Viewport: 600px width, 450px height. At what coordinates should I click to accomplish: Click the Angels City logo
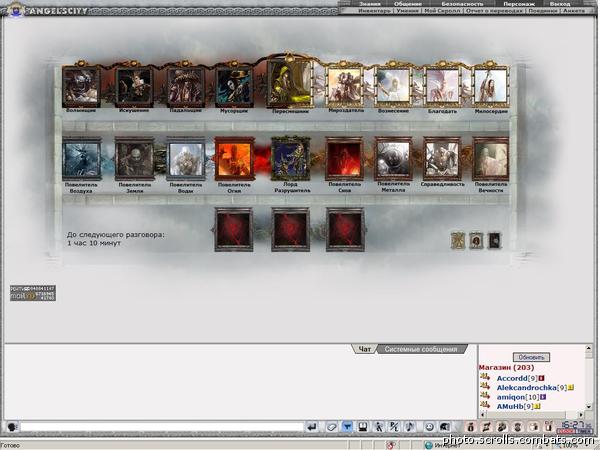(46, 10)
